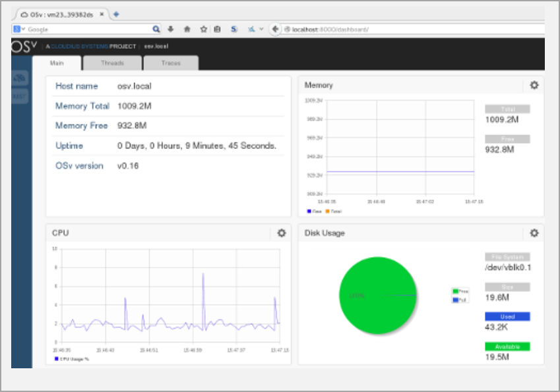Select the Main tab
Image resolution: width=560 pixels, height=392 pixels.
pyautogui.click(x=57, y=63)
